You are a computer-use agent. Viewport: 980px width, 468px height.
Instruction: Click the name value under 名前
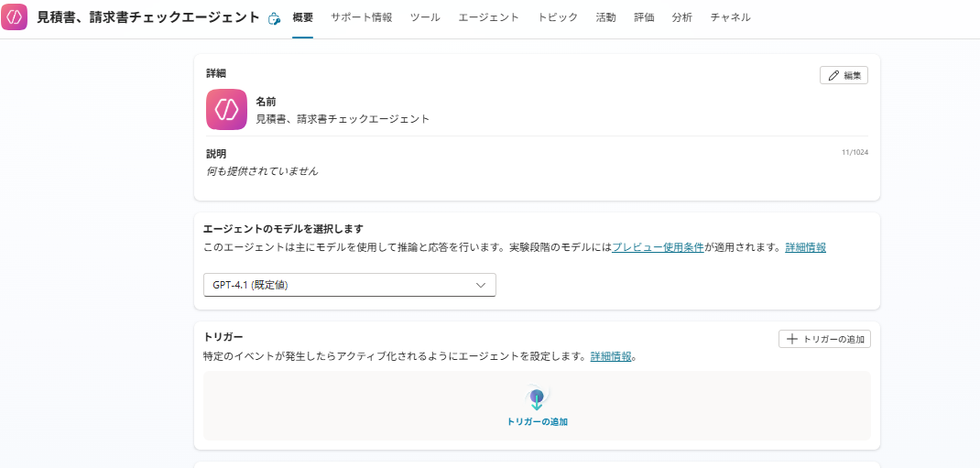343,119
